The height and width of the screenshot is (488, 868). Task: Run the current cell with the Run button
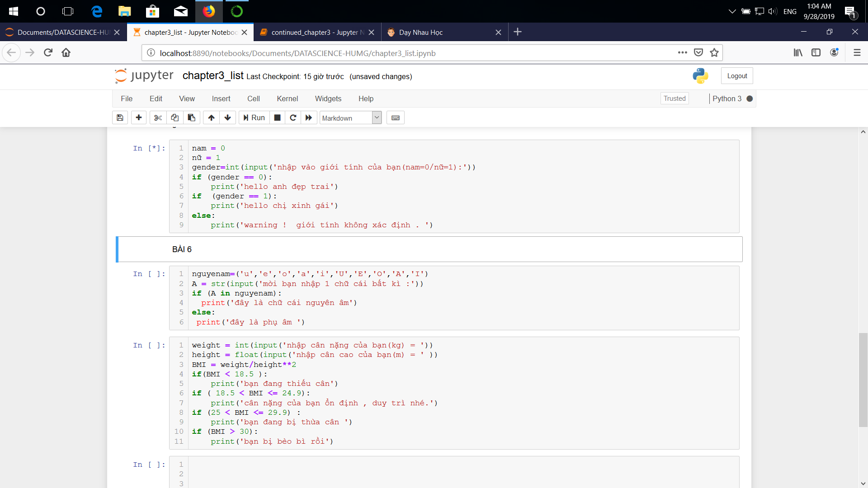(x=254, y=118)
